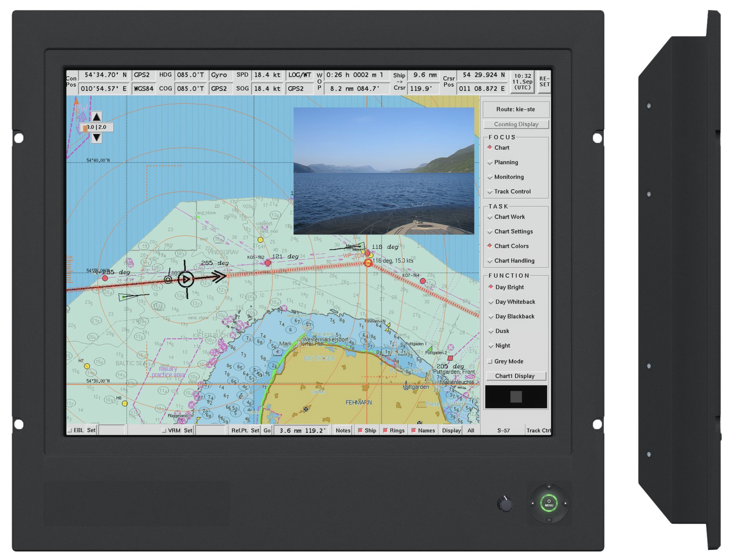Viewport: 735px width, 560px height.
Task: Click the EBL value input field
Action: click(112, 430)
